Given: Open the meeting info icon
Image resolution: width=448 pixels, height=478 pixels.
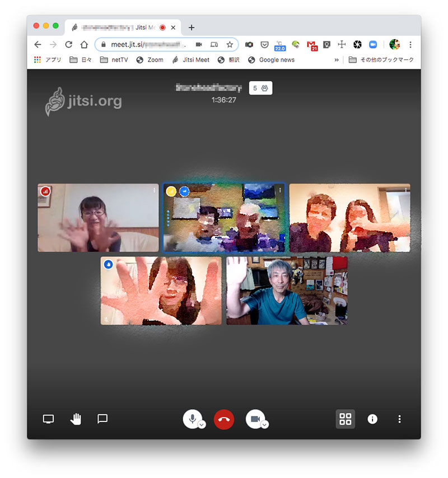Looking at the screenshot, I should coord(372,419).
